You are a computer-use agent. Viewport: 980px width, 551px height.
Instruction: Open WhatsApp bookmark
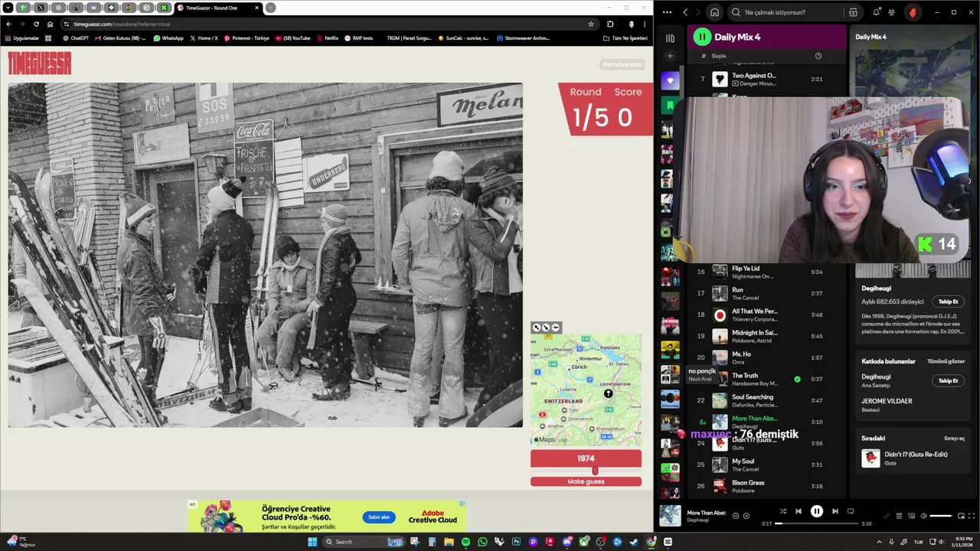(x=168, y=37)
